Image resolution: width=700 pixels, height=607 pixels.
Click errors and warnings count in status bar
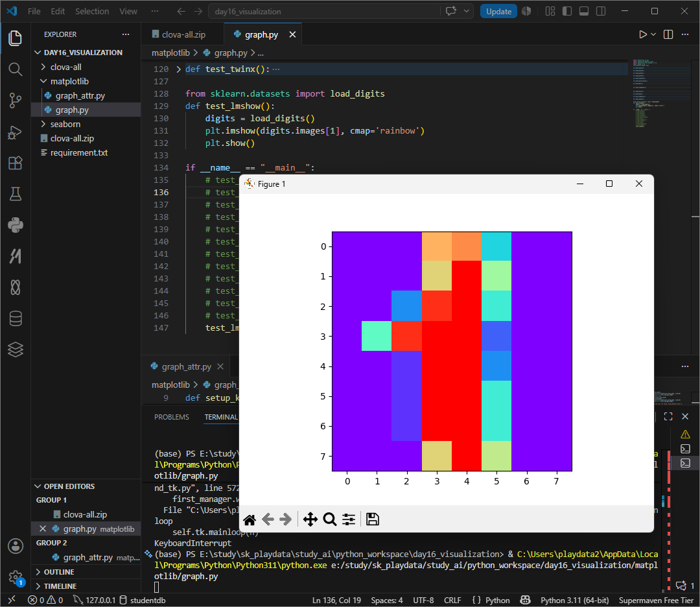click(x=45, y=600)
